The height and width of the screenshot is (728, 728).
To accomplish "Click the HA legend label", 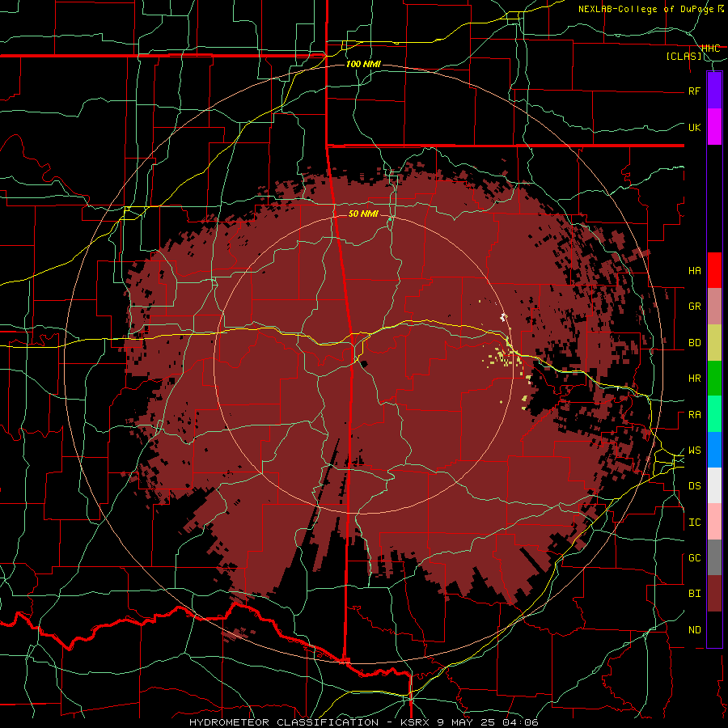I will (695, 271).
